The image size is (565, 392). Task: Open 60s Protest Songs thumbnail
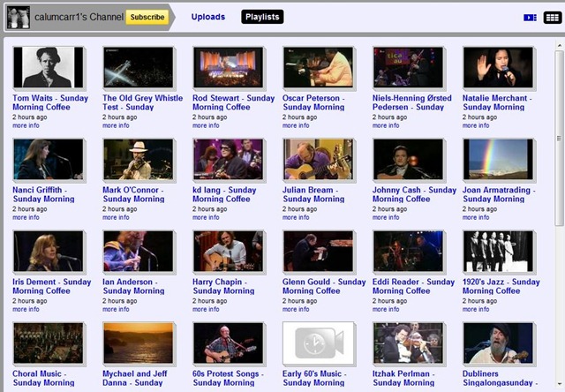tap(228, 343)
